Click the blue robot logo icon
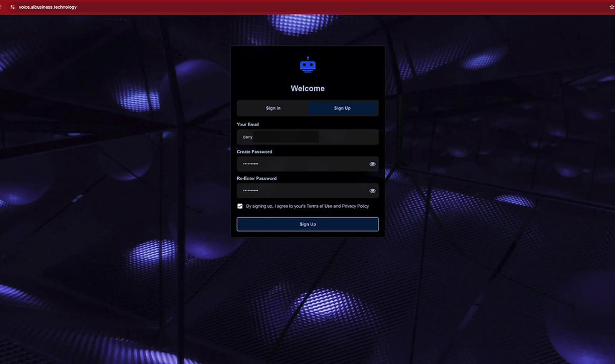 click(x=307, y=65)
